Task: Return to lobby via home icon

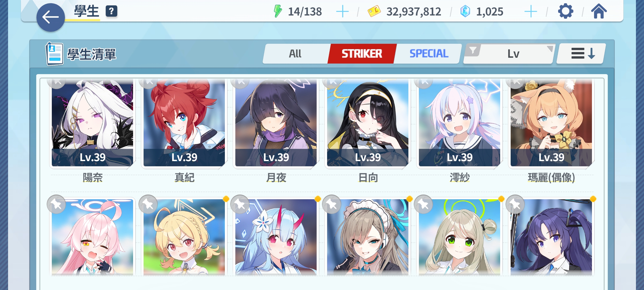Action: [599, 12]
